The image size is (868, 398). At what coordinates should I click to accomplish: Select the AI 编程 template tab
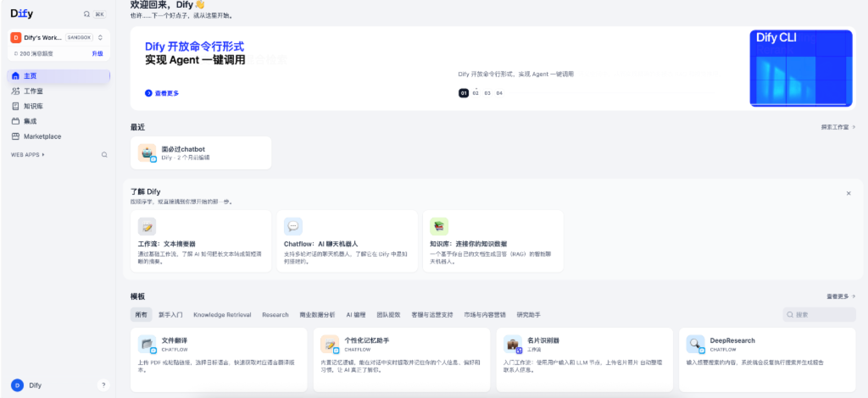(356, 315)
